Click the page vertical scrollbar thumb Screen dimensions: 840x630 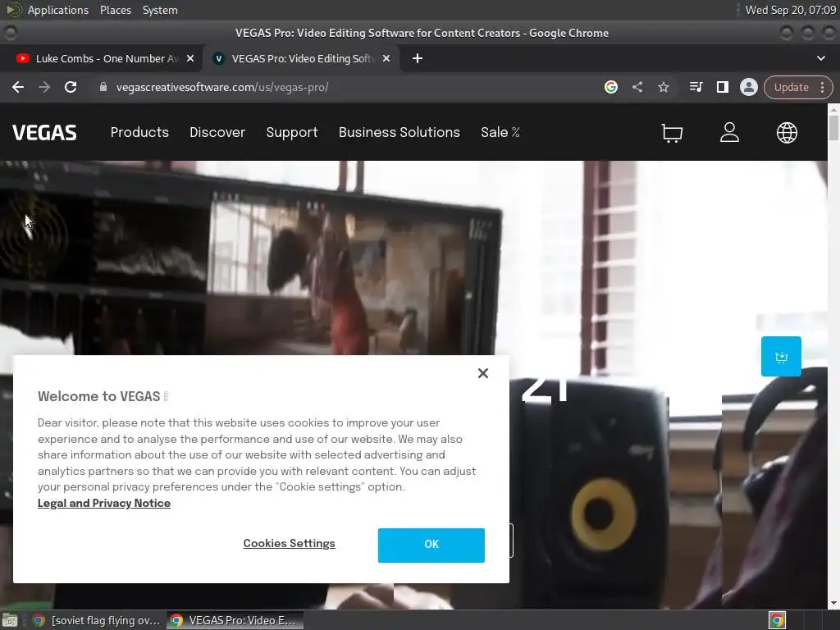coord(833,127)
